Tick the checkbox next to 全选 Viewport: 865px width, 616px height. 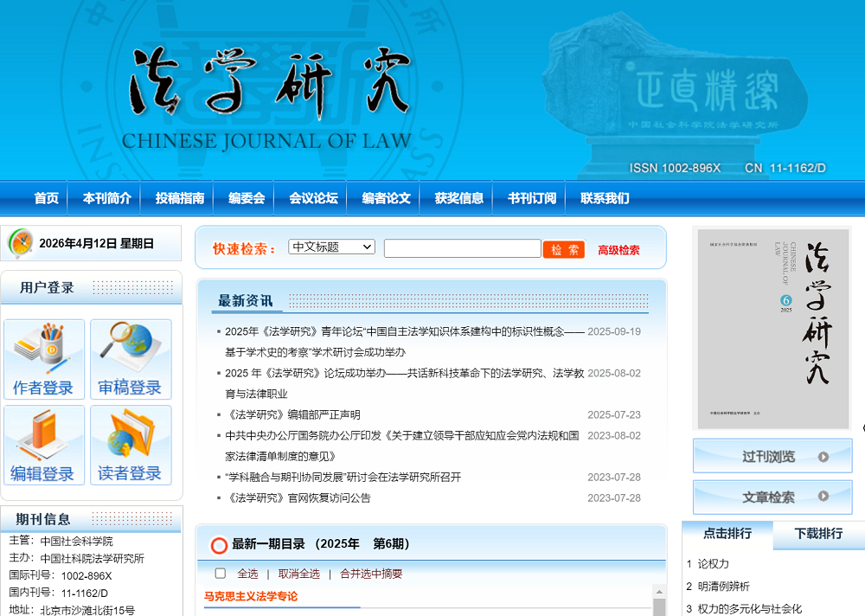pos(221,574)
